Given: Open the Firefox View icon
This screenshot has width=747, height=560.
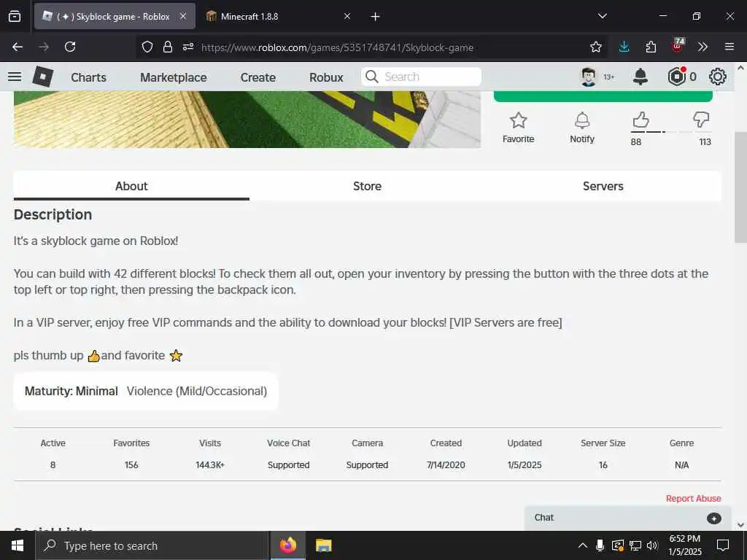Looking at the screenshot, I should click(x=15, y=16).
